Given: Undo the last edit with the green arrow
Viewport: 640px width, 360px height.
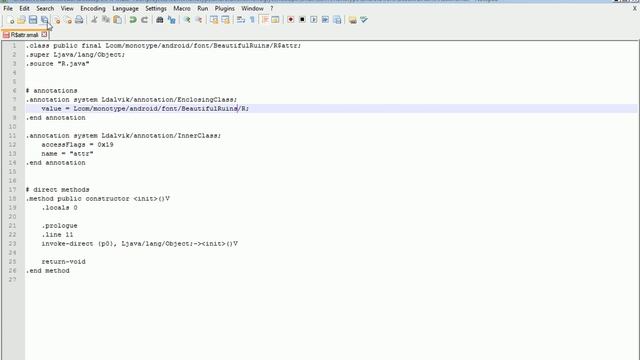Looking at the screenshot, I should tap(133, 20).
